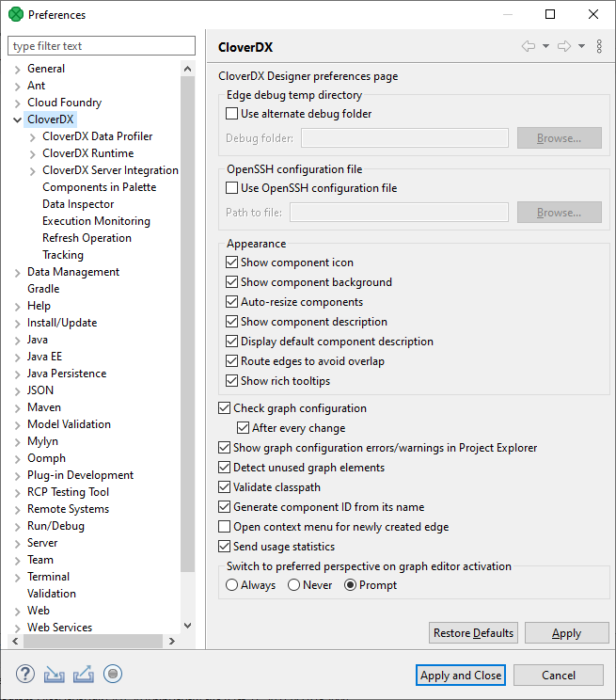
Task: Click the back navigation arrow
Action: tap(529, 46)
